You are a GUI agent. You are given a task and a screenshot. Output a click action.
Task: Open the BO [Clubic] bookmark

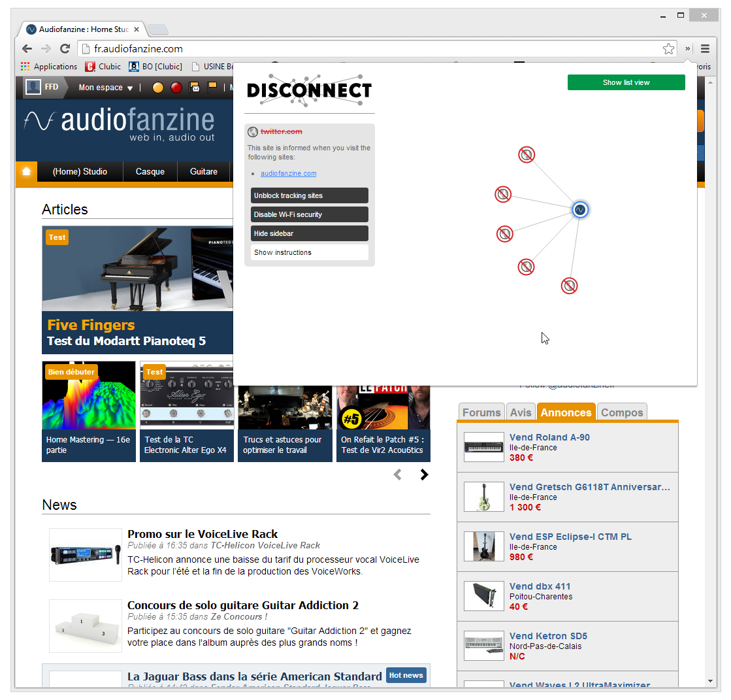click(x=155, y=67)
